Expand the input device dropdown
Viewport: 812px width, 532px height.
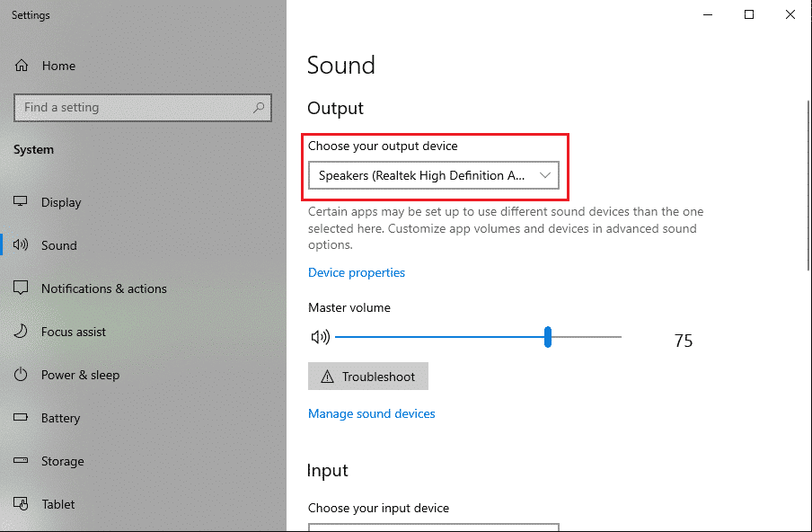[433, 528]
